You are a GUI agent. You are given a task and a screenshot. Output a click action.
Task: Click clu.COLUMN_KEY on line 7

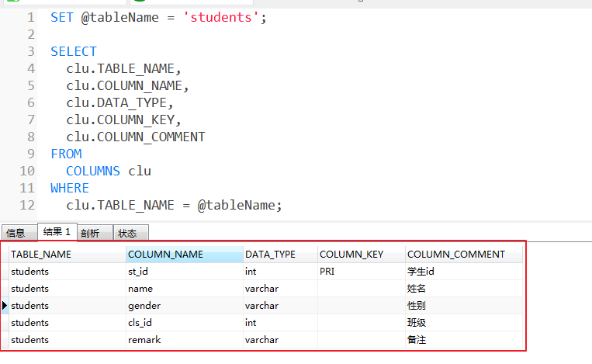(x=120, y=120)
